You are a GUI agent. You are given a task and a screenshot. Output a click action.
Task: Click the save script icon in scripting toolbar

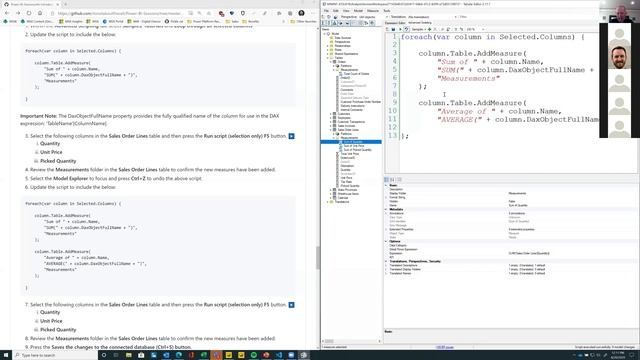click(393, 29)
